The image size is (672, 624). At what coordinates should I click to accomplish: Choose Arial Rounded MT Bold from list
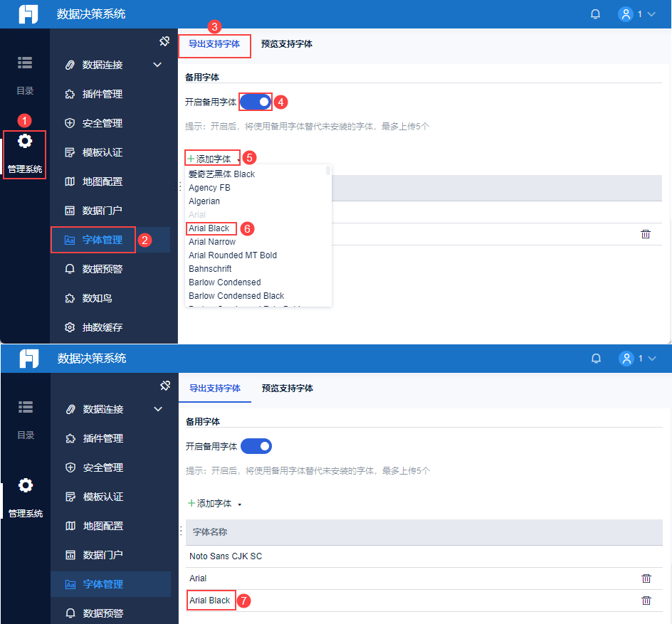point(233,255)
